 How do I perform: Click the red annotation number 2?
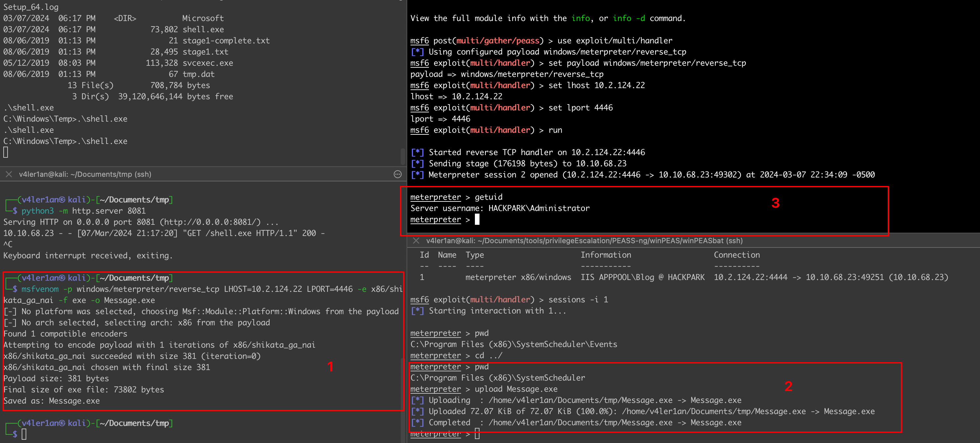(788, 386)
